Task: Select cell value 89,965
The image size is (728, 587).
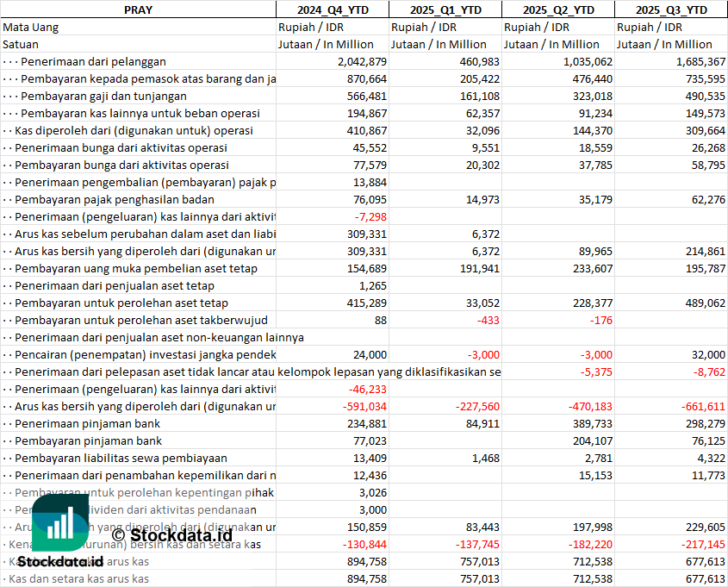Action: [595, 251]
